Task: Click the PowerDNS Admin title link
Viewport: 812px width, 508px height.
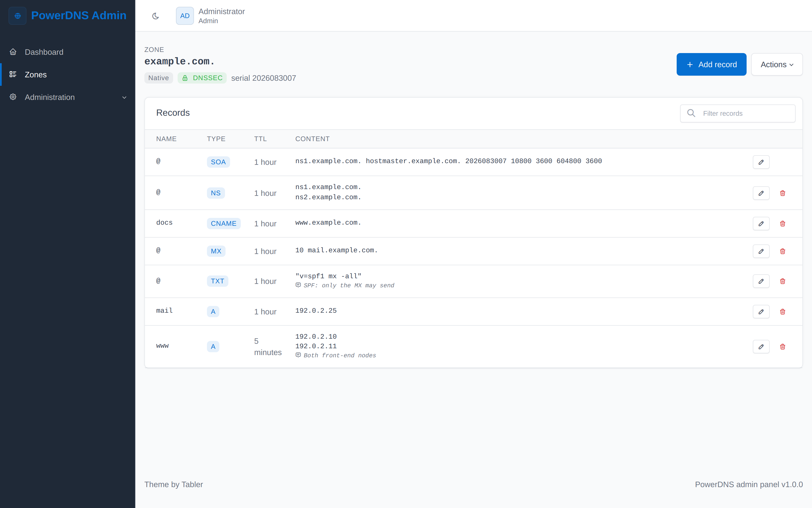Action: pos(79,16)
